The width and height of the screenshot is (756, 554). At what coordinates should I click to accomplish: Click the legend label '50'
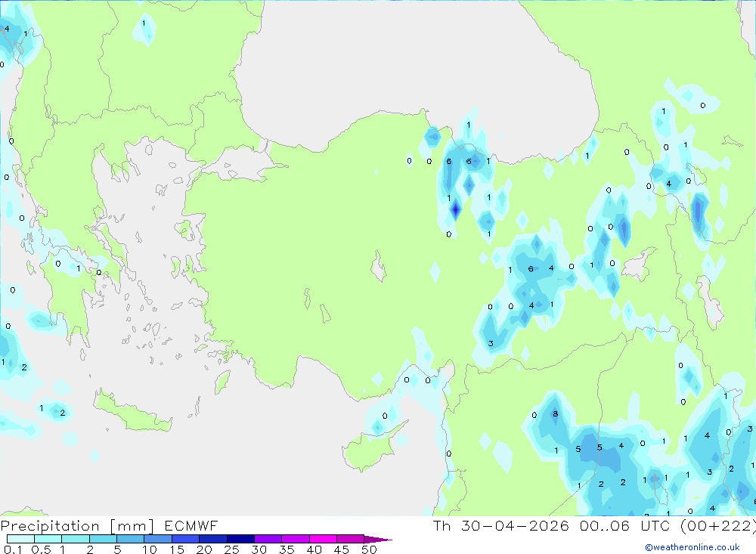click(369, 549)
